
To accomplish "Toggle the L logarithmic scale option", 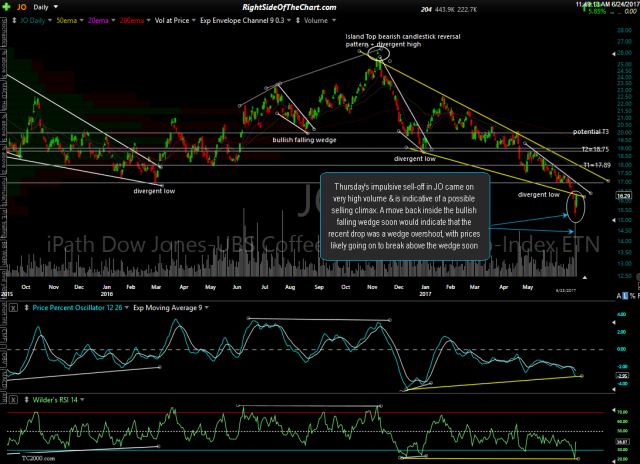I will [625, 295].
